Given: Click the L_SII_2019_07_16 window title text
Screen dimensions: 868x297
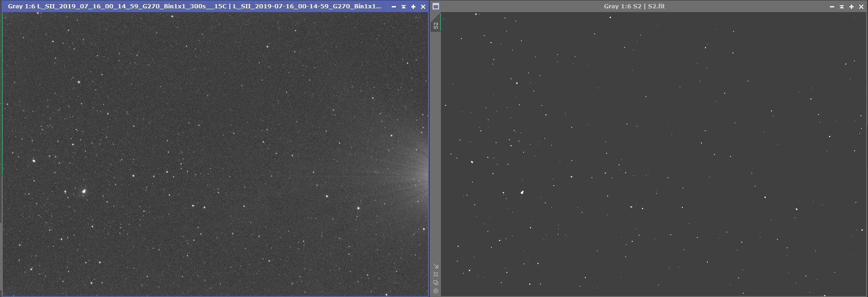Looking at the screenshot, I should (194, 6).
